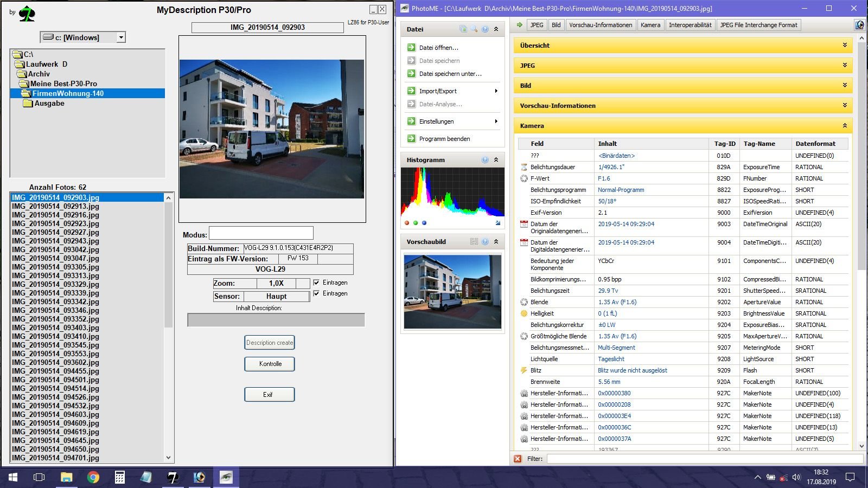Click file list scrollbar down arrow

coord(168,457)
